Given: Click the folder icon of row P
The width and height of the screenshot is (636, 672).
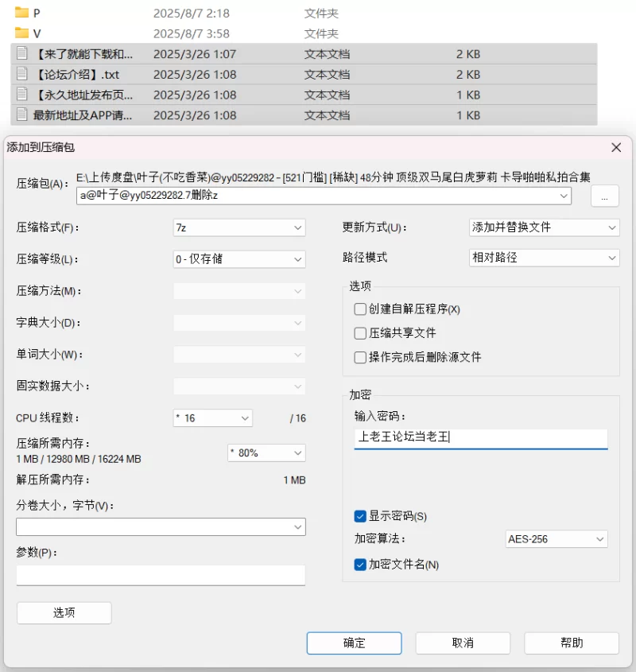Looking at the screenshot, I should coord(21,13).
